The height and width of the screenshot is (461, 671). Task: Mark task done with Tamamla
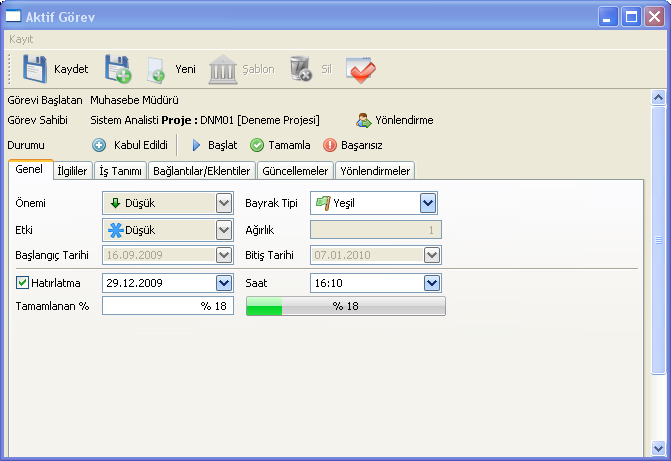257,145
